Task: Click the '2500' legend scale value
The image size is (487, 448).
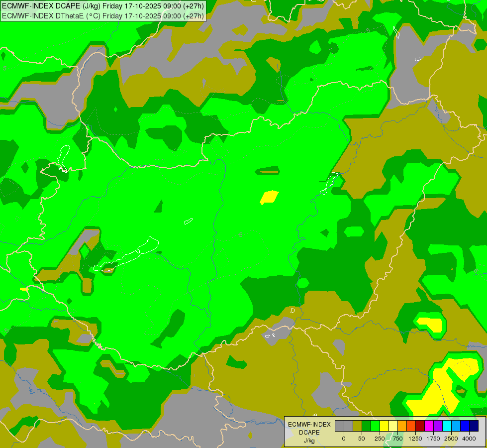Action: pyautogui.click(x=451, y=439)
